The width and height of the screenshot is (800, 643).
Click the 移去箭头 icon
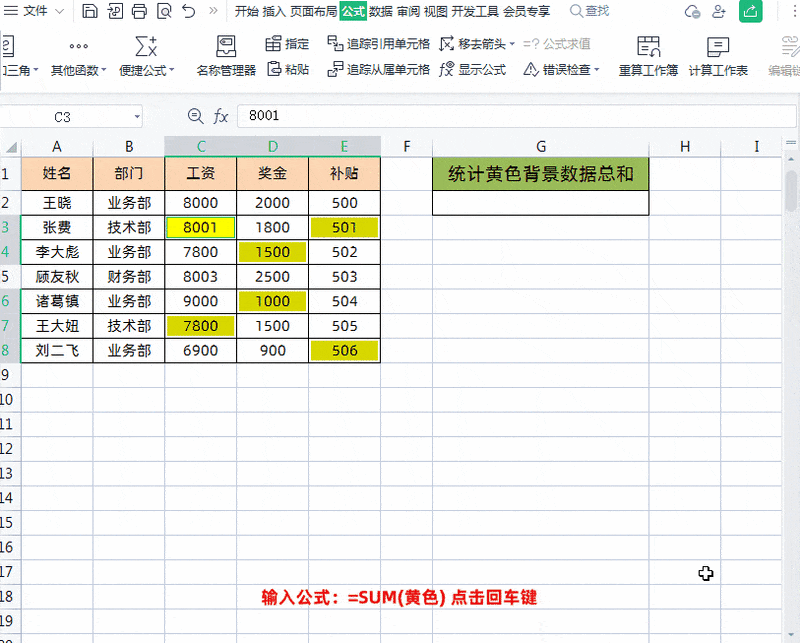(446, 44)
